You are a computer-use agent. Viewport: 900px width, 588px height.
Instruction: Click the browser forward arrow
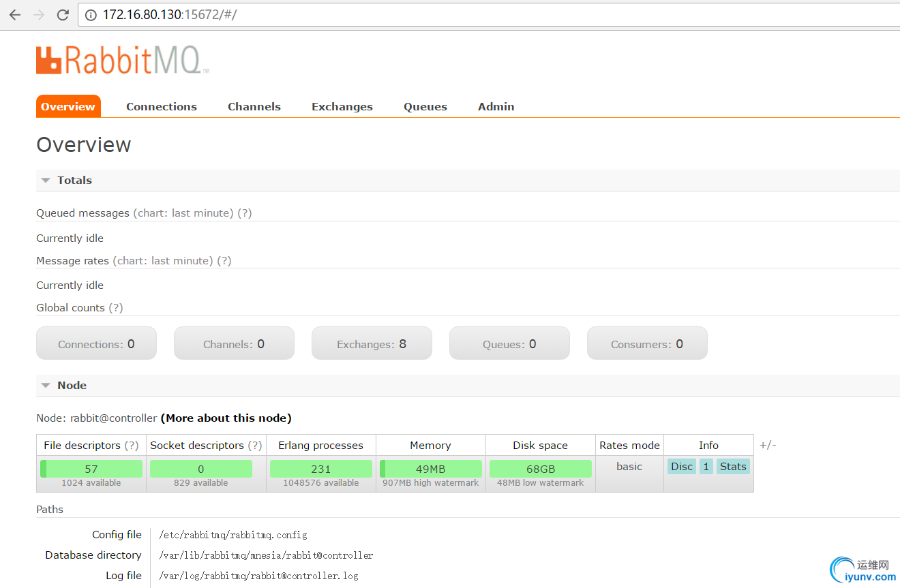[x=39, y=14]
